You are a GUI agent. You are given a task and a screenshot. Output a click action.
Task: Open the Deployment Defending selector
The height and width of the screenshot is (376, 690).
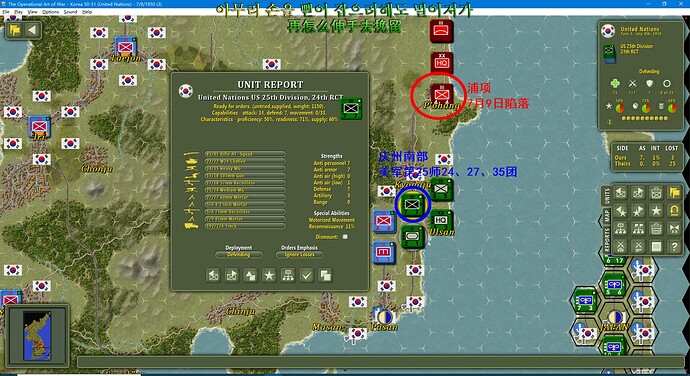[239, 254]
